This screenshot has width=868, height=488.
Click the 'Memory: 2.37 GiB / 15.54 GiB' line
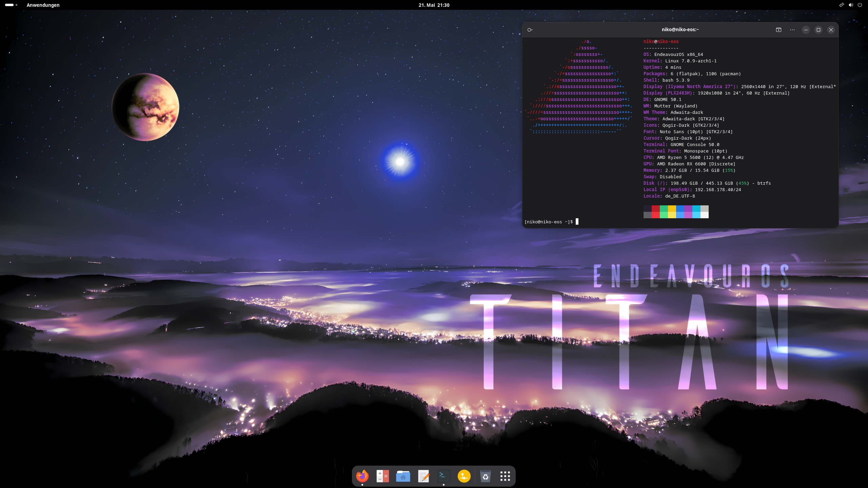pos(690,170)
